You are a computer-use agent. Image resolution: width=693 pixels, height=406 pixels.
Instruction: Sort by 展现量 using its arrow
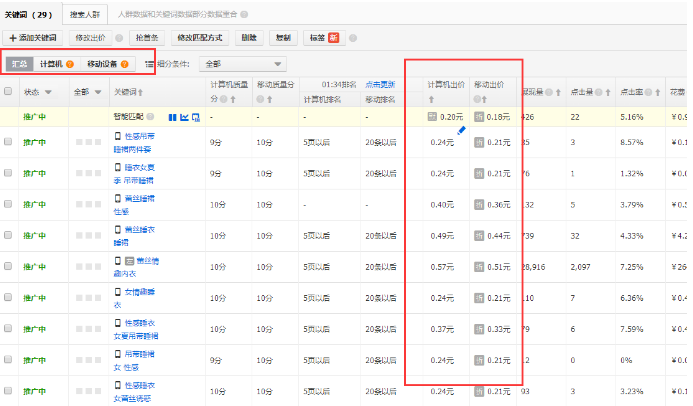558,92
